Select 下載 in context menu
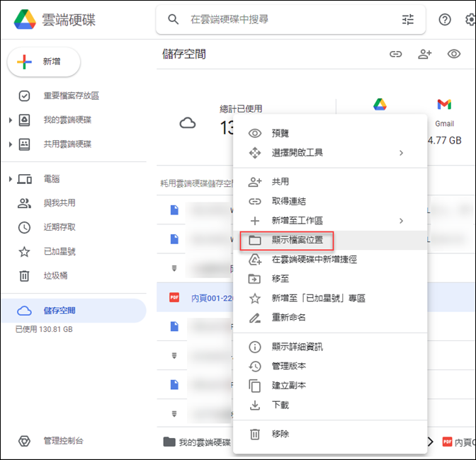The height and width of the screenshot is (460, 476). (x=330, y=405)
